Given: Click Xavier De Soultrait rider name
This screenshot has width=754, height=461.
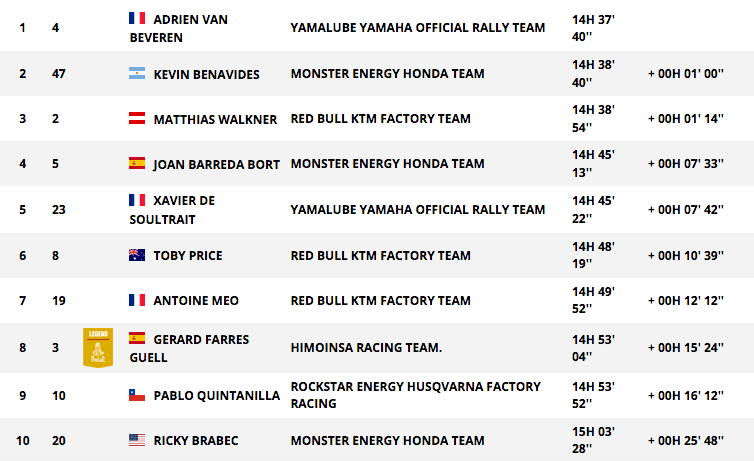Looking at the screenshot, I should click(172, 210).
